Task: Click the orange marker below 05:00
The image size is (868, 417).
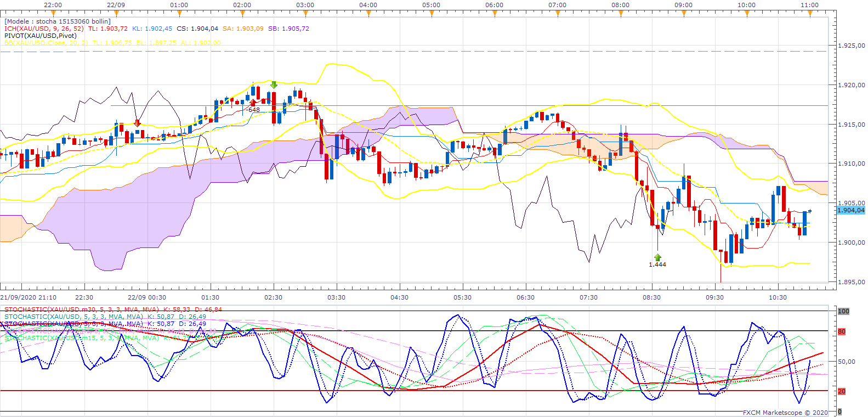Action: (x=432, y=12)
